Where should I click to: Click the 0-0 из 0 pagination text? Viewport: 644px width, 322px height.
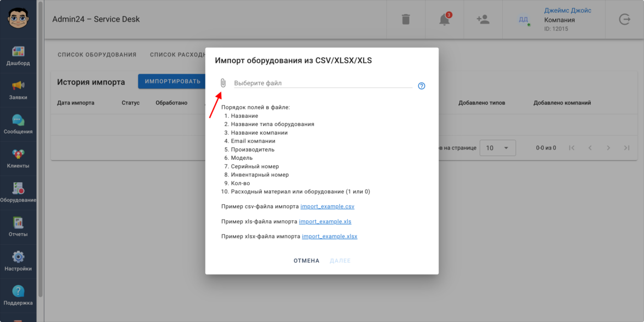546,148
